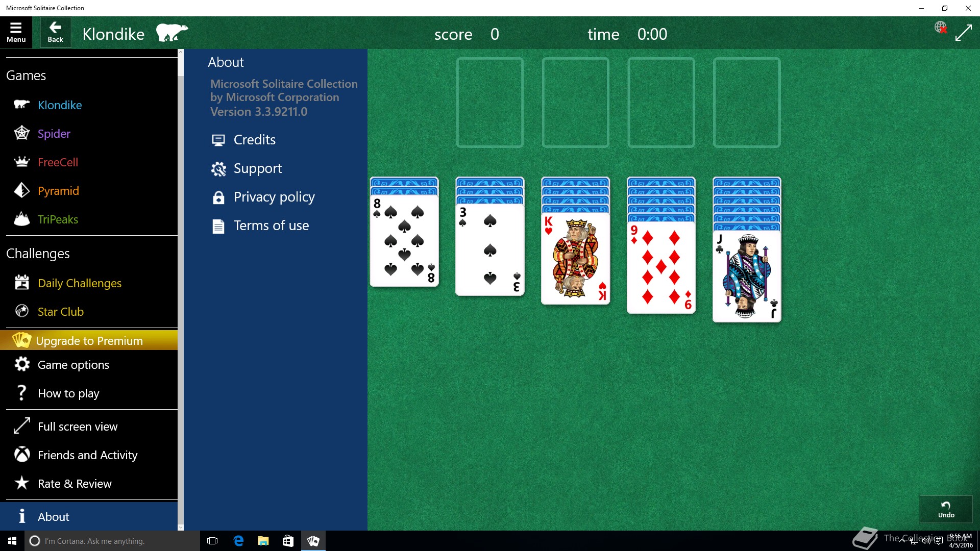This screenshot has width=980, height=551.
Task: Click the TriPeaks mountain icon
Action: [x=21, y=219]
